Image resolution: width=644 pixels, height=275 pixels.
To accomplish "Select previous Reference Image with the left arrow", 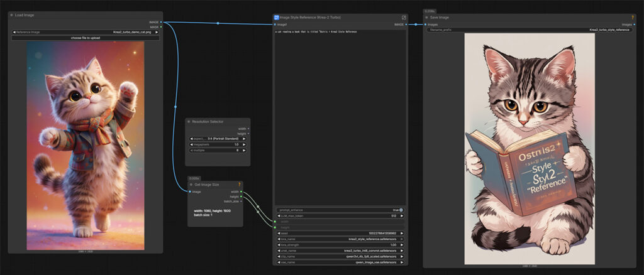I will [x=14, y=32].
